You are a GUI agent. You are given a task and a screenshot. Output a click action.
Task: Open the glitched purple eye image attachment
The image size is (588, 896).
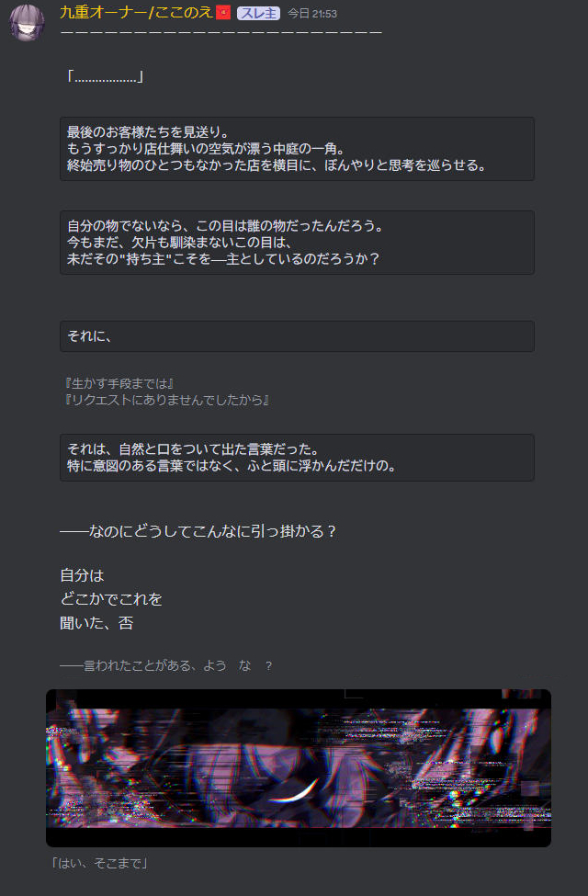(x=299, y=768)
